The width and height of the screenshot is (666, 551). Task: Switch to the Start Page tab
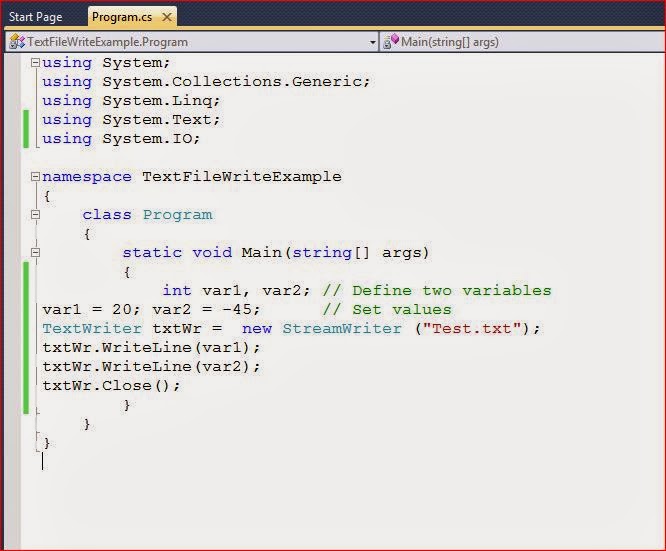click(36, 17)
